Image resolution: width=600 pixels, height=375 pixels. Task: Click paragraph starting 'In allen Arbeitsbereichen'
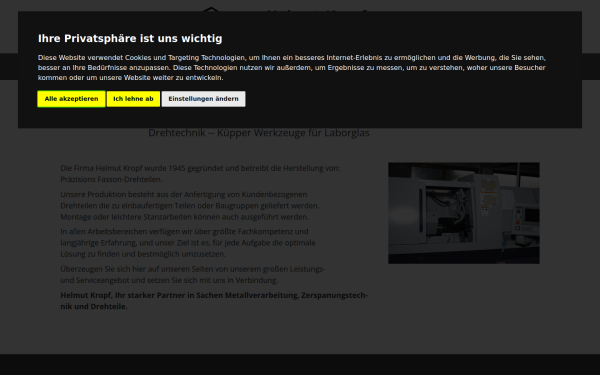point(188,243)
